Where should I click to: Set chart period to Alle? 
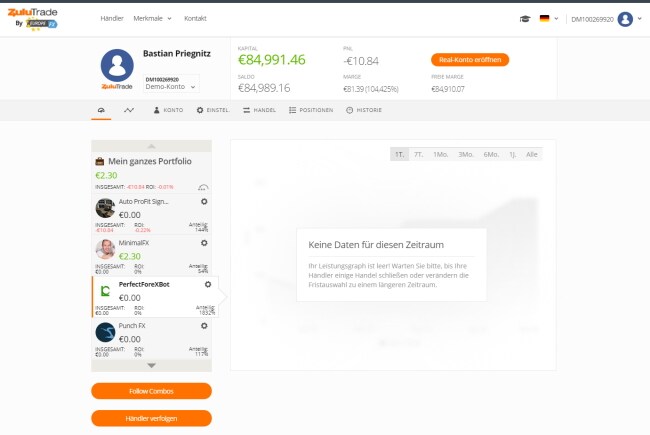coord(531,154)
